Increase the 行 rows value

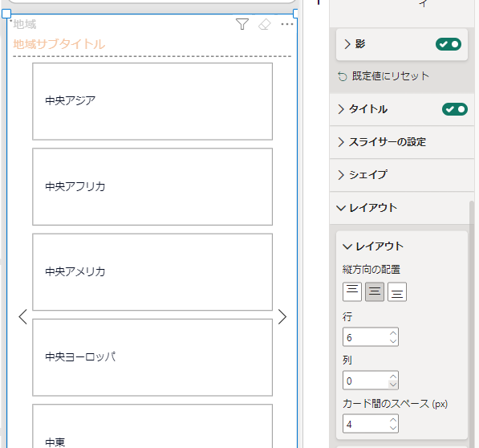click(393, 333)
